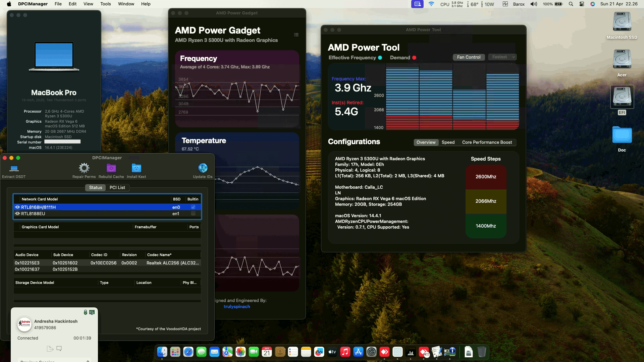Open App Store from the Dock
The width and height of the screenshot is (644, 362).
click(x=358, y=352)
